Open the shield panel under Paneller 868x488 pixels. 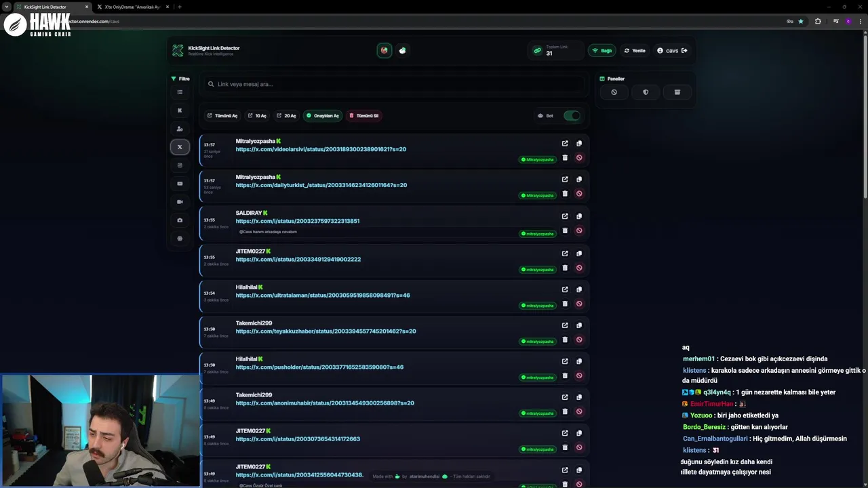(x=646, y=92)
